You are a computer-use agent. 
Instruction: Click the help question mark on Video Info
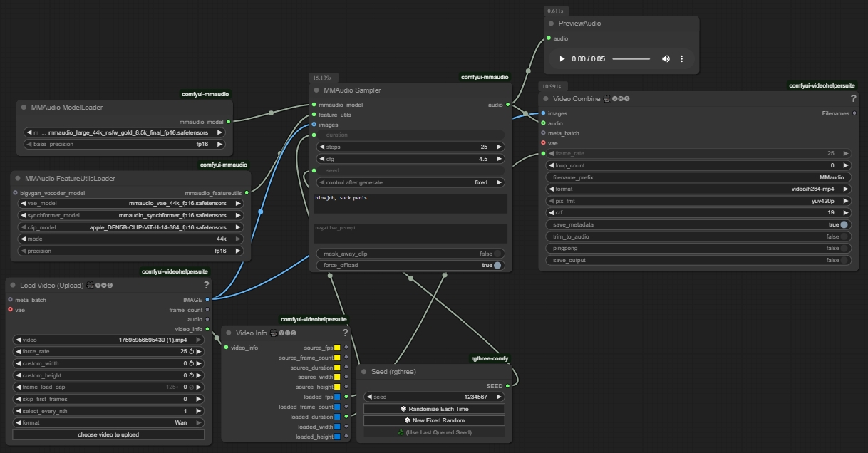point(345,333)
